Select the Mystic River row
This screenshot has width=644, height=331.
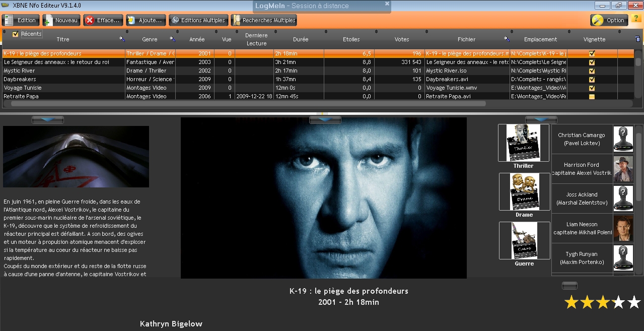(x=317, y=71)
